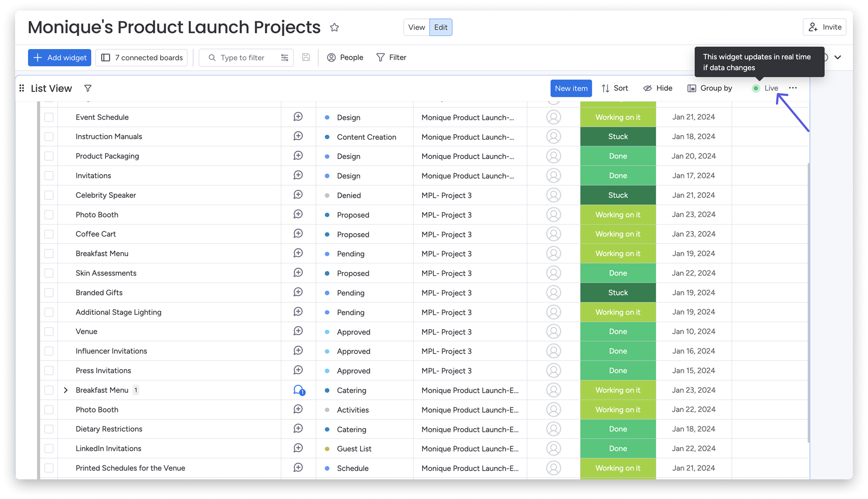The image size is (868, 499).
Task: Tick checkbox for Influencer Invitations
Action: [49, 351]
